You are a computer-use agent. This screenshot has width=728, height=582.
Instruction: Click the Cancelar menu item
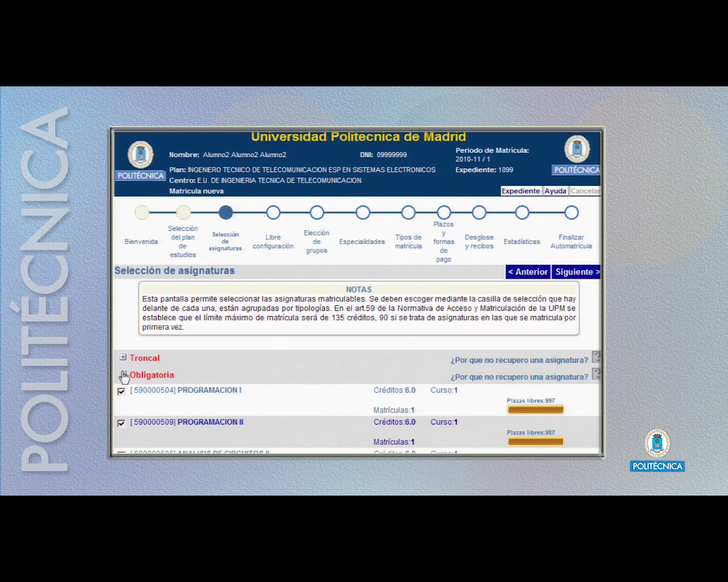pyautogui.click(x=585, y=191)
